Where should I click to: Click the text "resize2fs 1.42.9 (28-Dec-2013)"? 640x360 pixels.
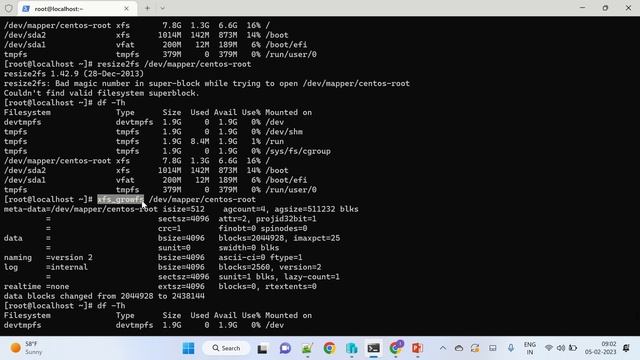point(74,73)
